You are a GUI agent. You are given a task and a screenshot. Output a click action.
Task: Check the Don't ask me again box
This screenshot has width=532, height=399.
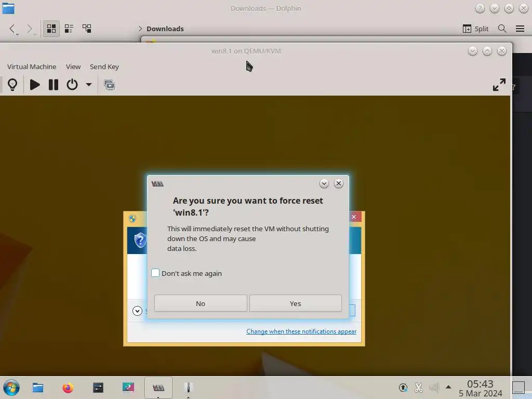click(155, 273)
